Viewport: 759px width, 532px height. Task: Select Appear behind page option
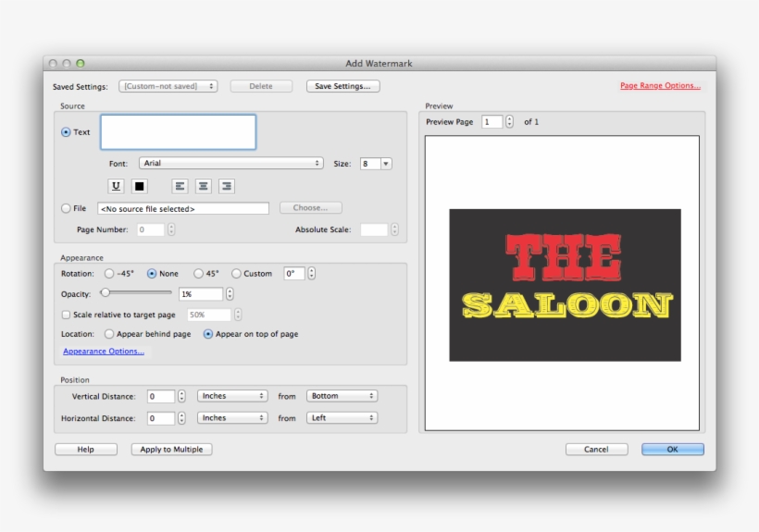point(110,334)
